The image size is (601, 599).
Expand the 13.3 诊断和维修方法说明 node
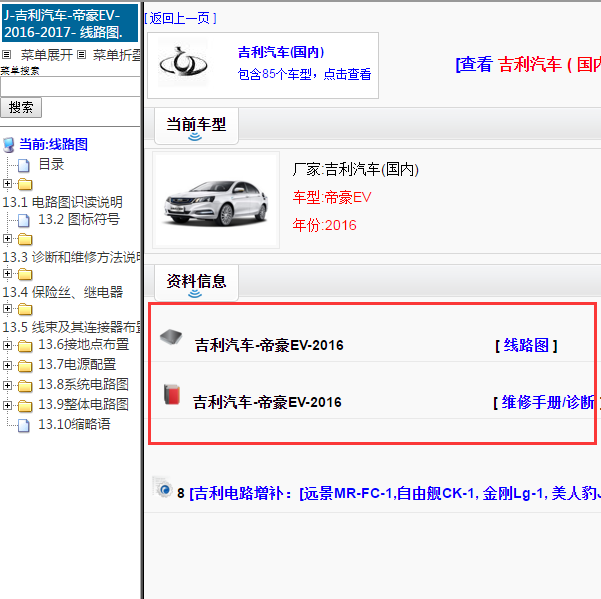pyautogui.click(x=7, y=238)
